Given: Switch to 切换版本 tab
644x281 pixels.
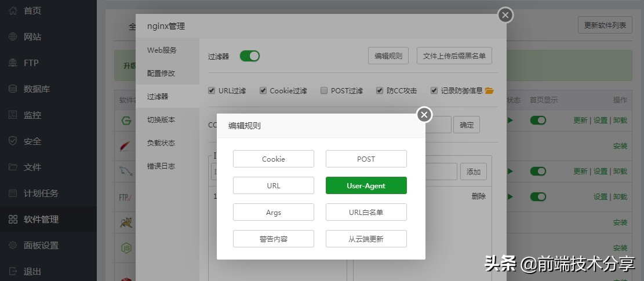Looking at the screenshot, I should (168, 120).
